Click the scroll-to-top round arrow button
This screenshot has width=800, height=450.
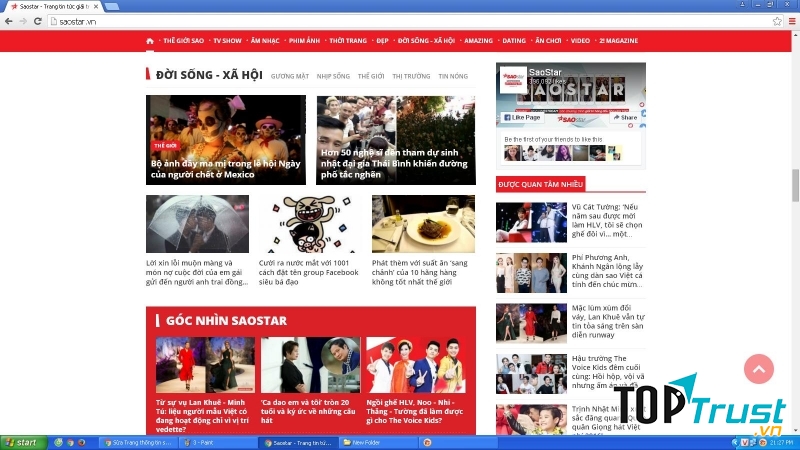(759, 369)
